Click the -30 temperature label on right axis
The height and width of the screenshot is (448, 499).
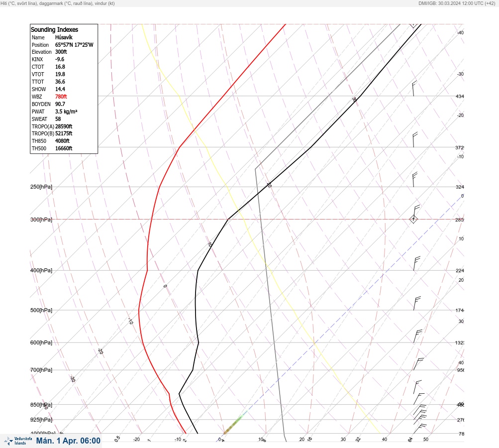(x=460, y=74)
